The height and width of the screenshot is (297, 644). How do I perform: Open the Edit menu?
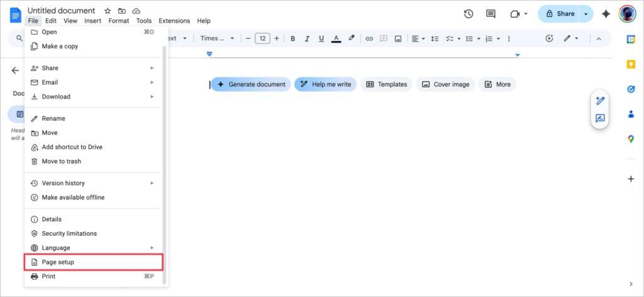51,21
